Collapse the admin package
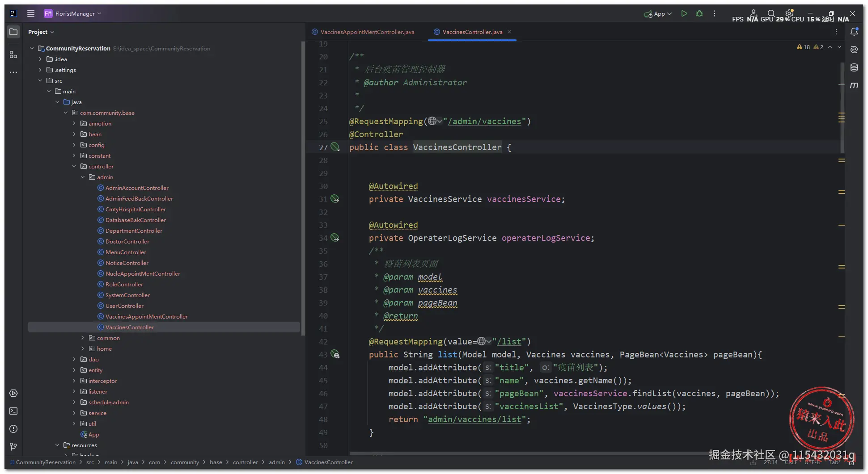The width and height of the screenshot is (868, 474). click(x=83, y=177)
